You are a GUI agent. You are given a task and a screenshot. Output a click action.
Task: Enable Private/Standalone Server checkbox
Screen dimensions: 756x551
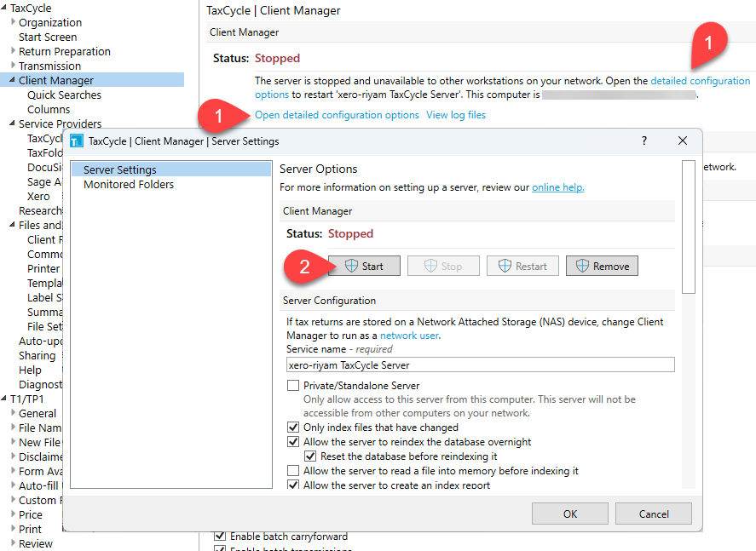pos(293,385)
